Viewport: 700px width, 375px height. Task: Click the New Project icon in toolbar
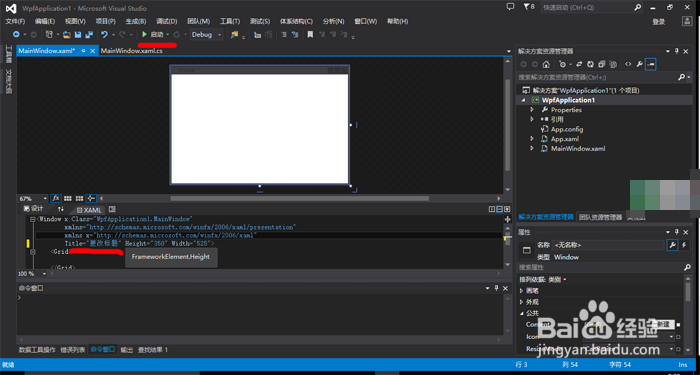(49, 34)
